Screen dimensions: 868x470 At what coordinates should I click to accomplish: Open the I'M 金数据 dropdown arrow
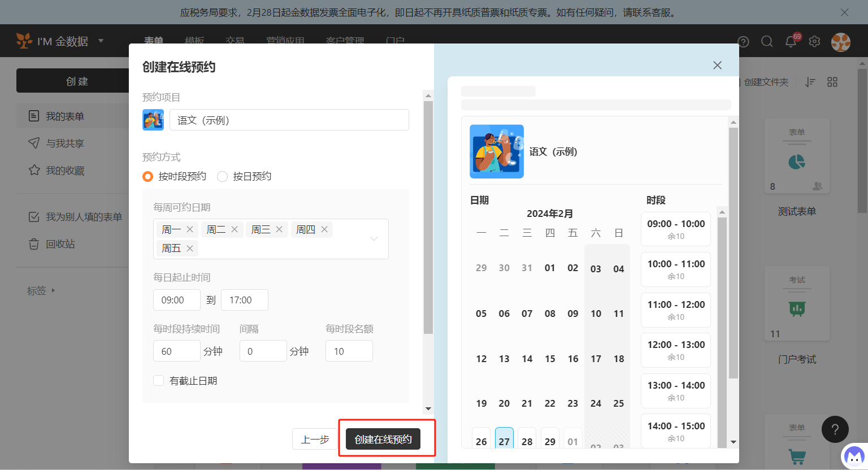101,41
